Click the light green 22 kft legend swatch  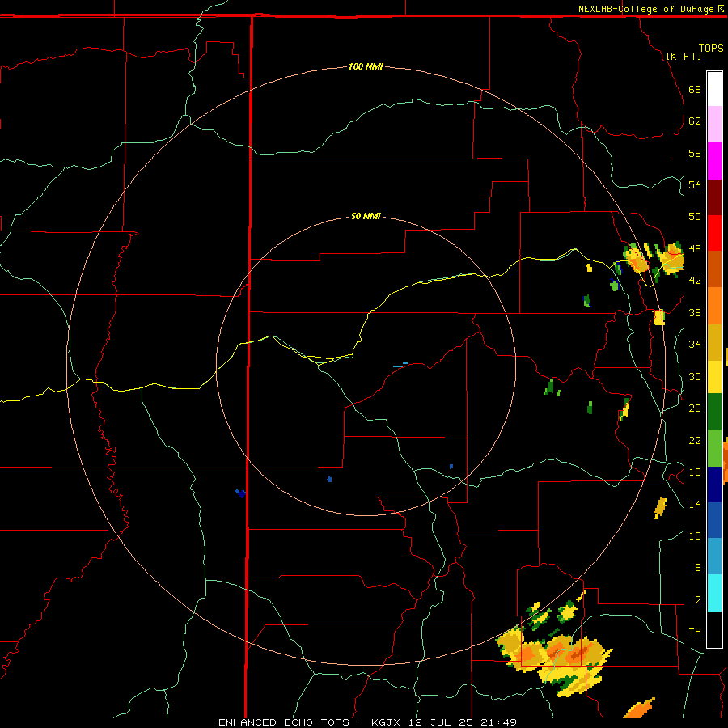(x=714, y=448)
